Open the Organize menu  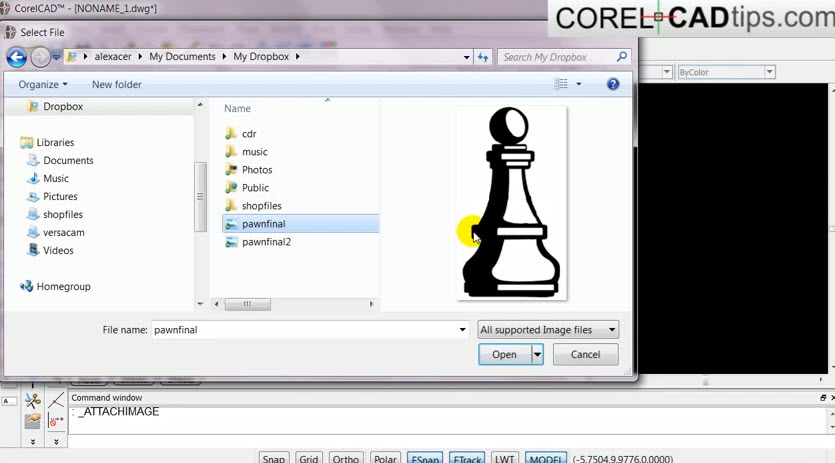(x=43, y=84)
